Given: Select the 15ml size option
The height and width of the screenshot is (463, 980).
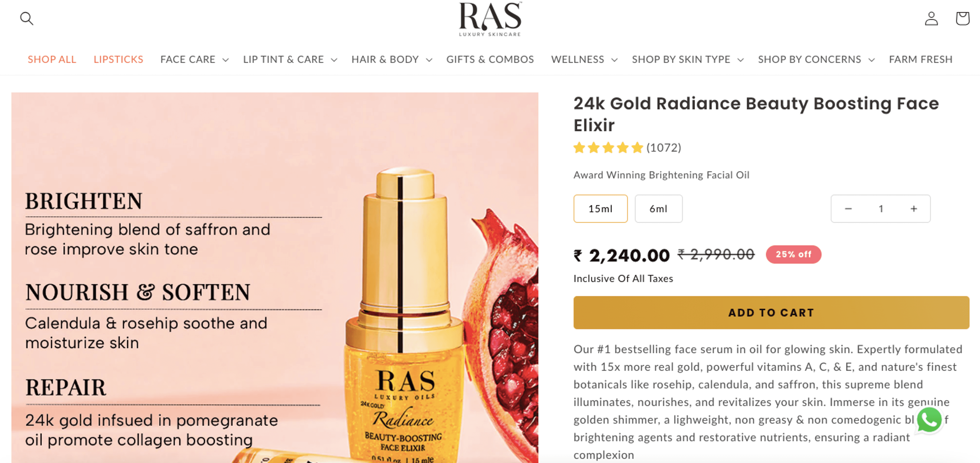Looking at the screenshot, I should (x=600, y=209).
